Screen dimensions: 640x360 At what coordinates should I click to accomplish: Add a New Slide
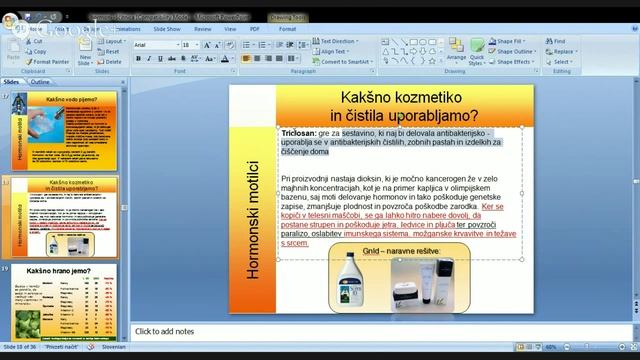point(85,52)
